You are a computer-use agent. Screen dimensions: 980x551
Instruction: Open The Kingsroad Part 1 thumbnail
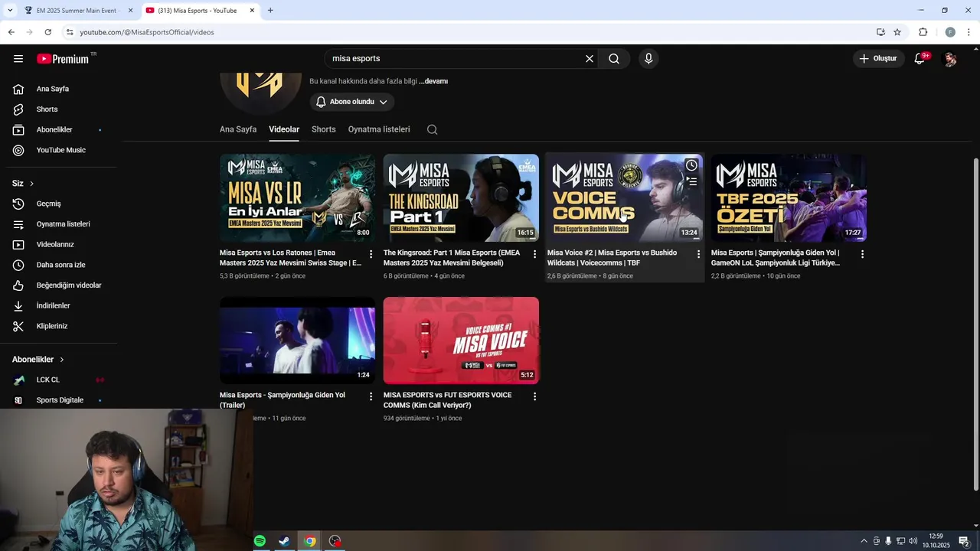[461, 198]
